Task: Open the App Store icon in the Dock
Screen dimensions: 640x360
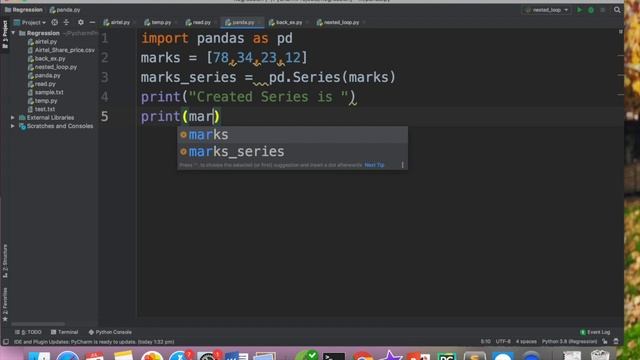Action: pos(180,356)
